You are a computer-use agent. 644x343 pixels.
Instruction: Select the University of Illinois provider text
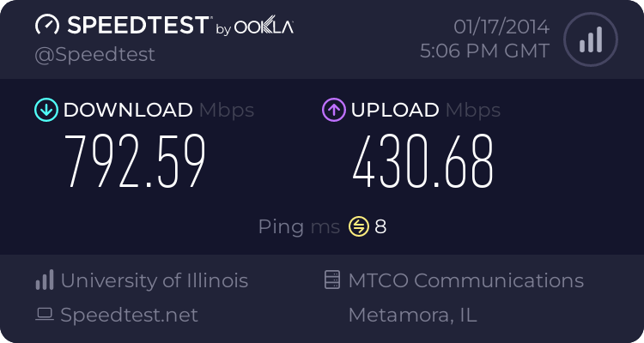point(155,280)
